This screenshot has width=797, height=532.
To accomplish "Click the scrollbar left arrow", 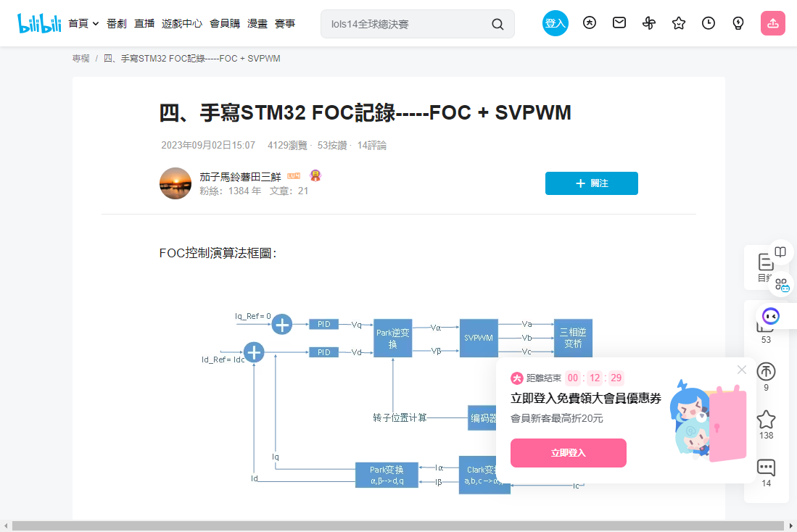I will click(6, 526).
